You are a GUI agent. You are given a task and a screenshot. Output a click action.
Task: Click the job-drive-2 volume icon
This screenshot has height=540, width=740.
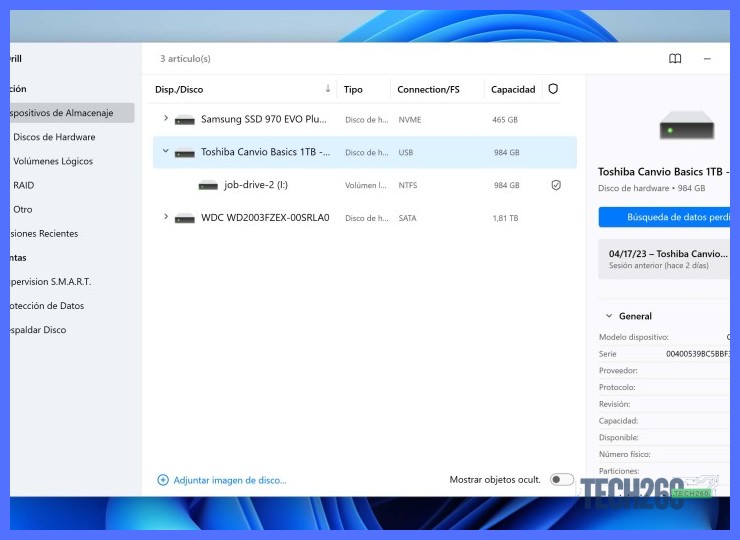click(x=208, y=185)
